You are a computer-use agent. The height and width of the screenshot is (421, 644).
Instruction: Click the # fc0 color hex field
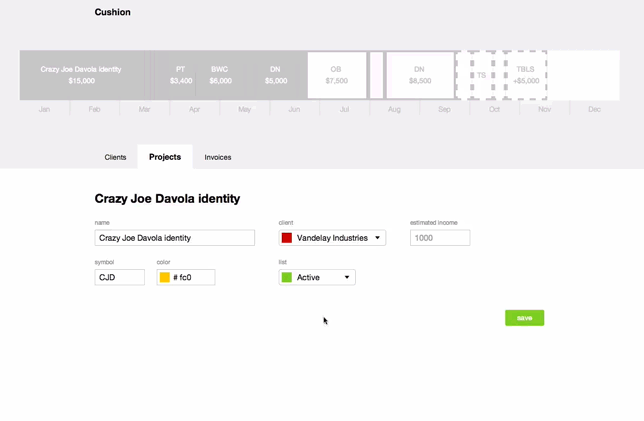coord(186,277)
